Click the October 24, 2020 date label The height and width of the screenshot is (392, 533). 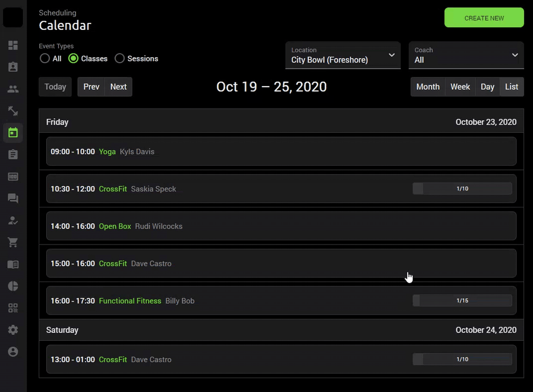(x=486, y=330)
